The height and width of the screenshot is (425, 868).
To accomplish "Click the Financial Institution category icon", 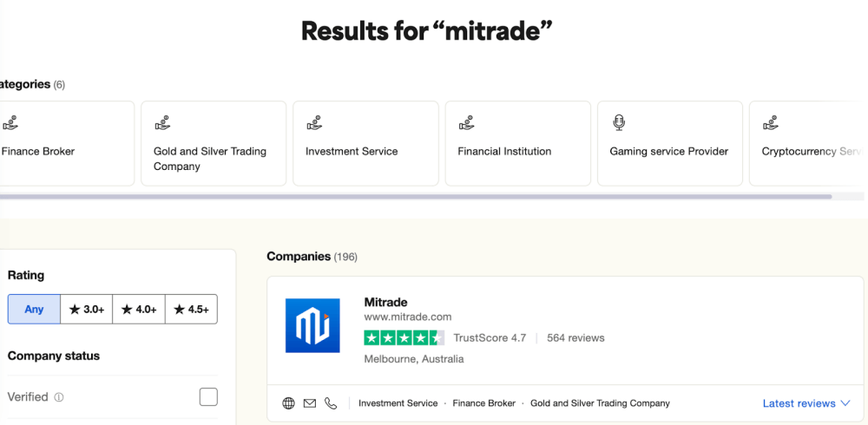I will pos(466,123).
